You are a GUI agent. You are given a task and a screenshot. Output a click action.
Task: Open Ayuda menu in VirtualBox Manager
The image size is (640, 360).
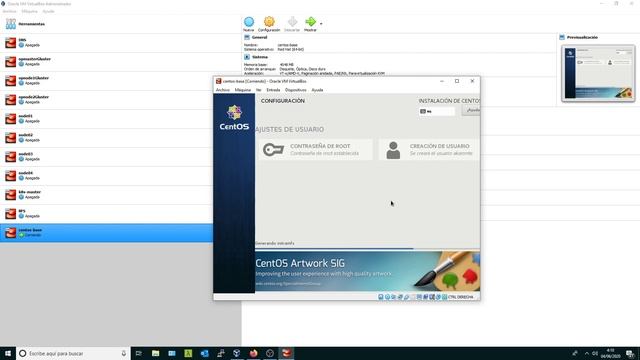(x=49, y=11)
